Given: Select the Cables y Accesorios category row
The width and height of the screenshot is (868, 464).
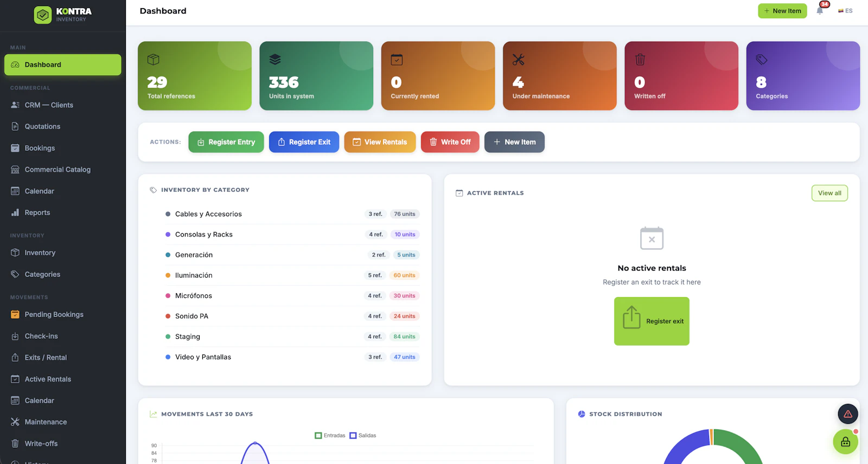Looking at the screenshot, I should click(x=292, y=214).
